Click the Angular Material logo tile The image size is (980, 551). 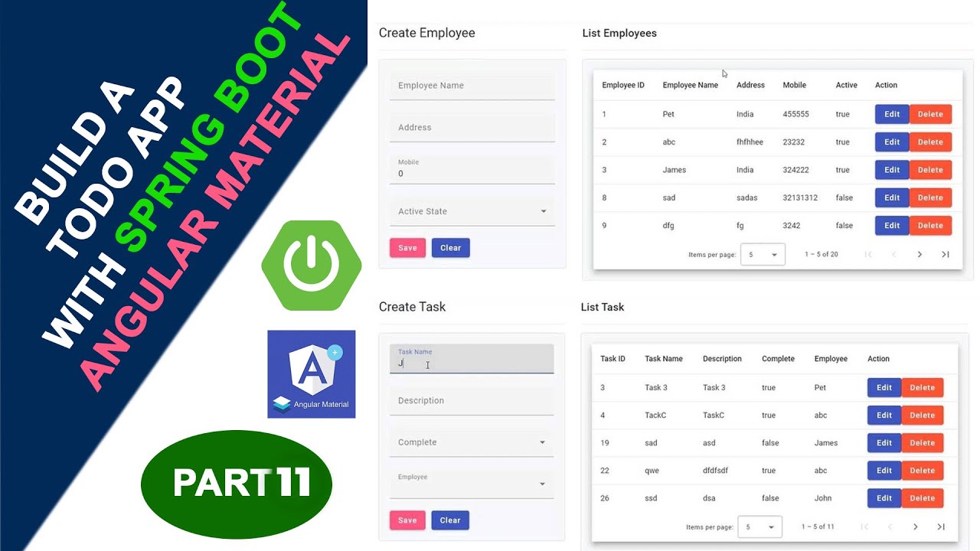pos(312,374)
